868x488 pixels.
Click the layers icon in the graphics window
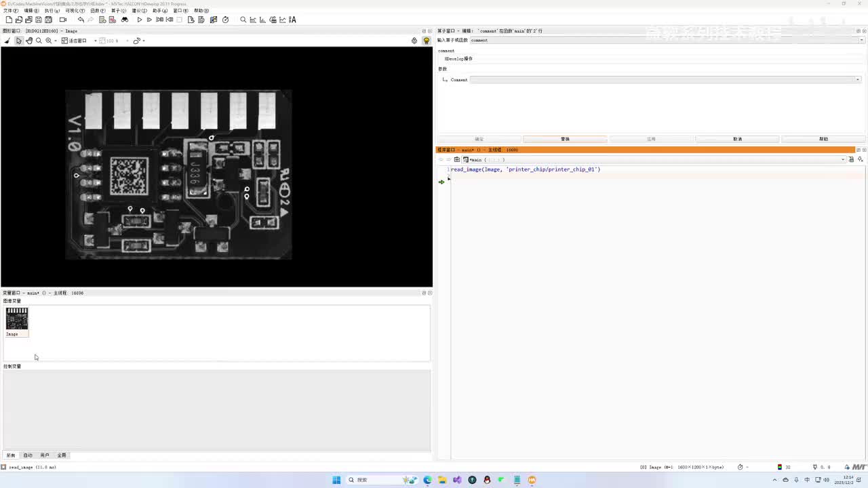pyautogui.click(x=414, y=41)
